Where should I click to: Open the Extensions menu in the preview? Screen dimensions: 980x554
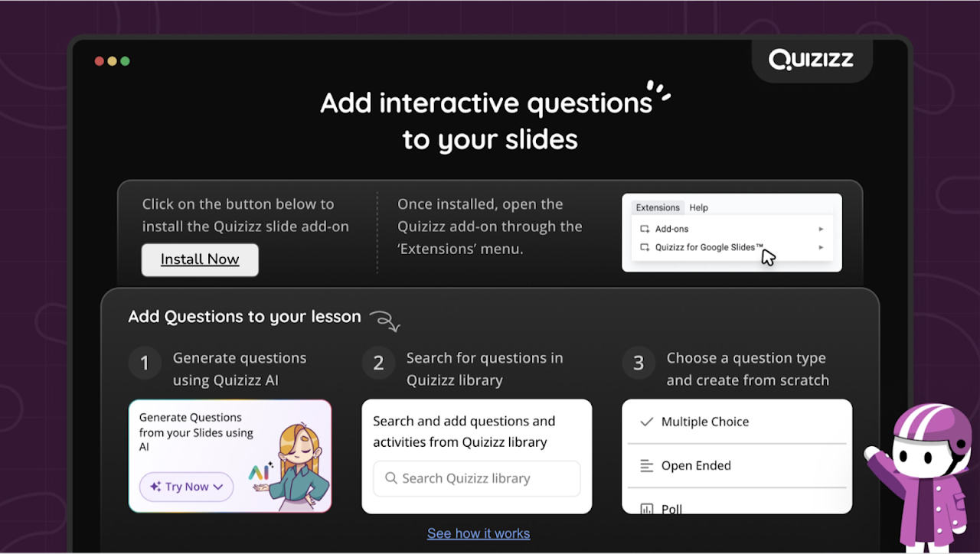pos(658,207)
